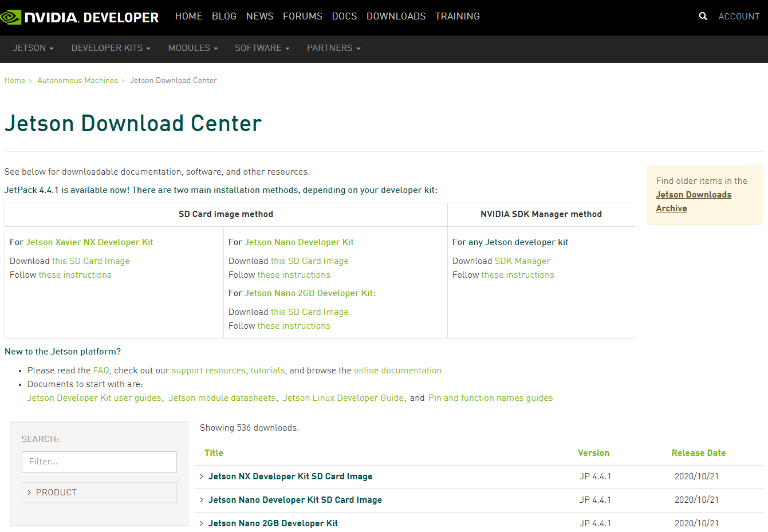Open the SOFTWARE dropdown menu
This screenshot has width=768, height=532.
tap(262, 48)
